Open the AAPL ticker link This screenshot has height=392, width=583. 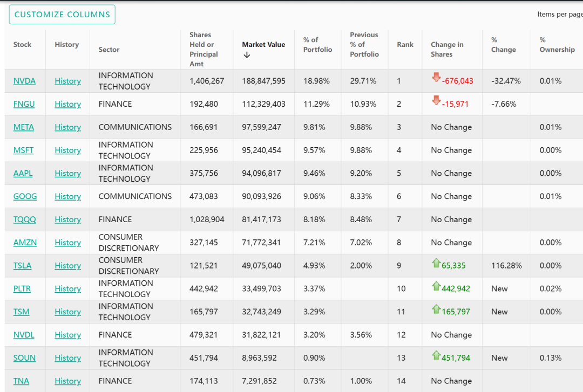24,173
